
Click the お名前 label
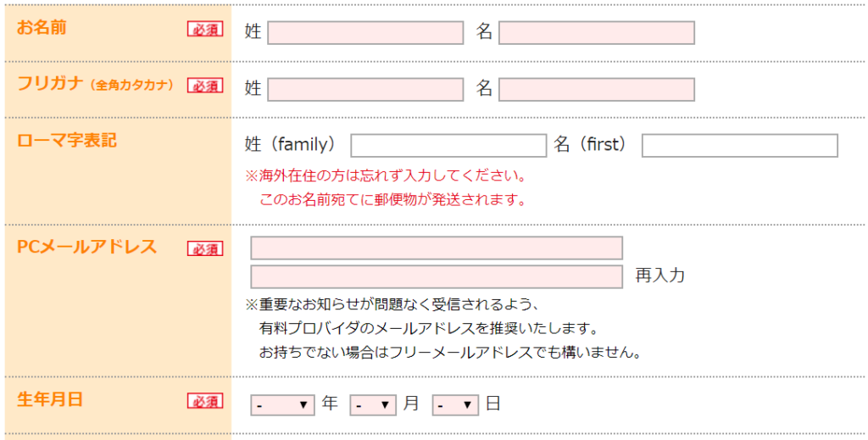[42, 27]
